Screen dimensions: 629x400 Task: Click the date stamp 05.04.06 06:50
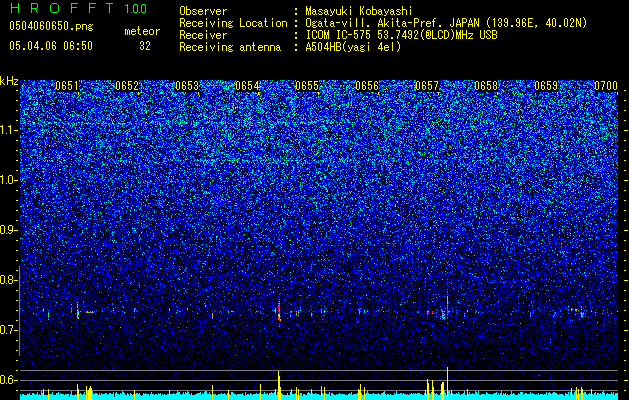51,46
